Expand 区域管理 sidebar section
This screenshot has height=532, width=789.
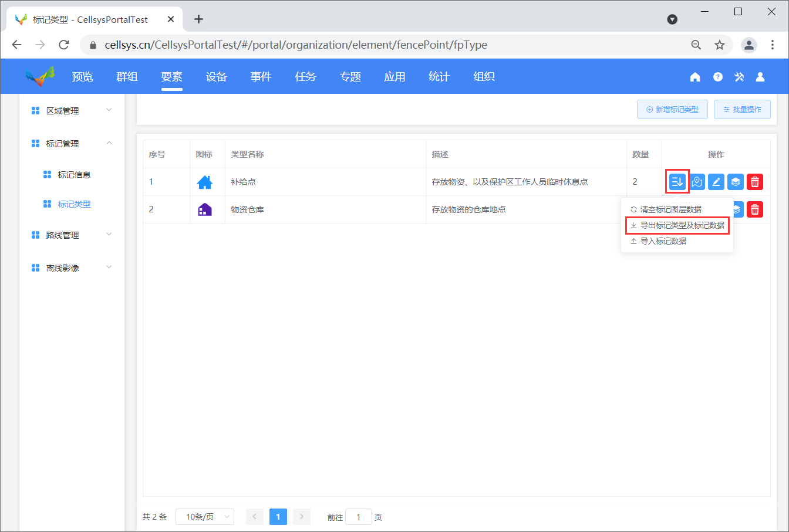[x=72, y=110]
